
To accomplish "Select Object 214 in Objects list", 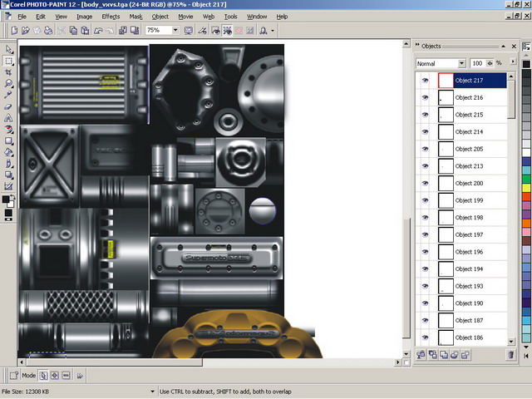I will pos(469,132).
